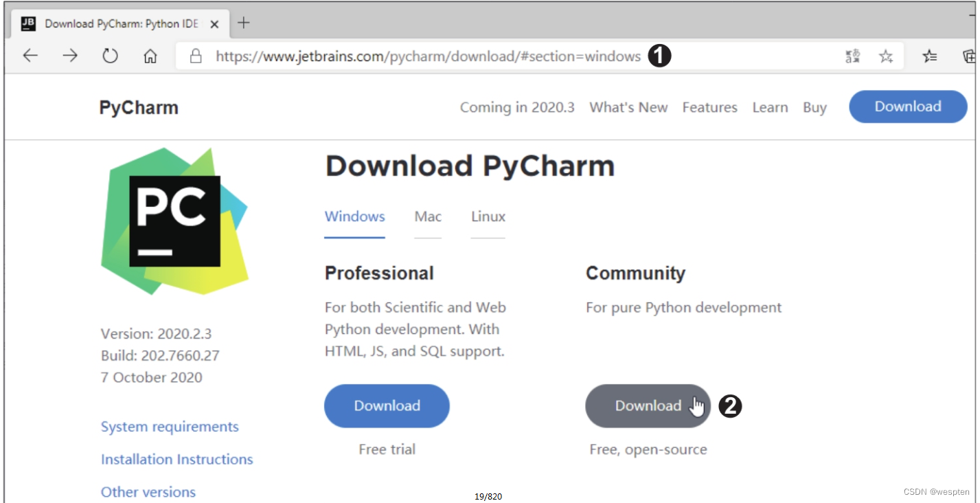
Task: Click the padlock site info icon
Action: 196,56
